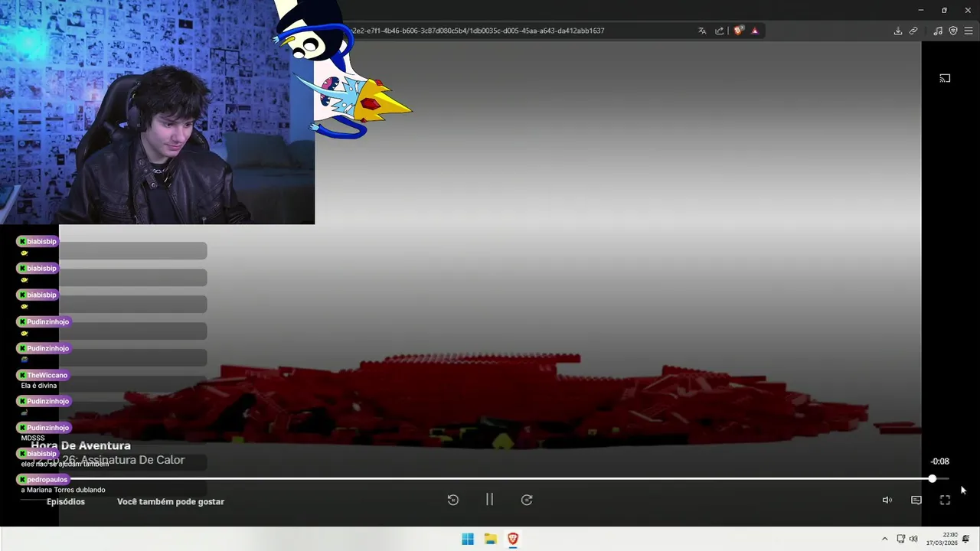Image resolution: width=980 pixels, height=551 pixels.
Task: Click the chat message MDSSS
Action: [x=33, y=439]
